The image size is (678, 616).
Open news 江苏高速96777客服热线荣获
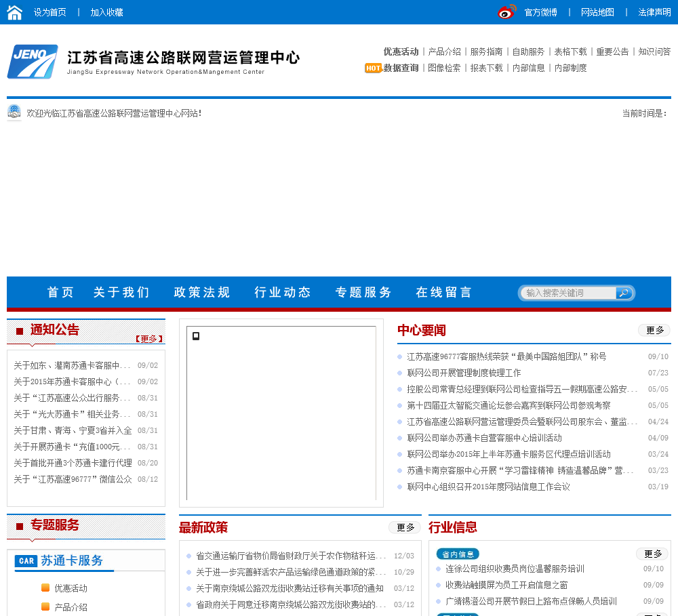[506, 356]
